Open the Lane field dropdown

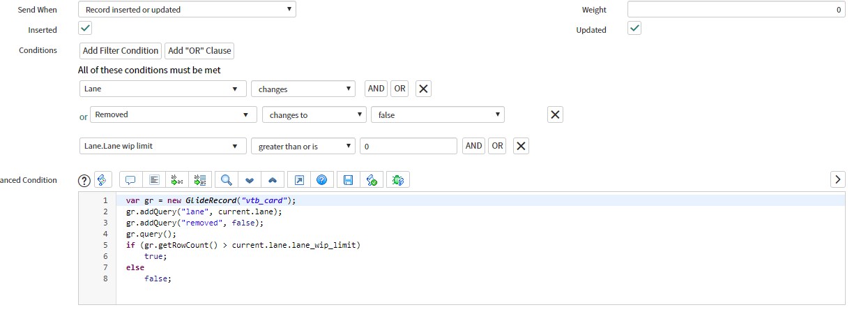pyautogui.click(x=162, y=89)
